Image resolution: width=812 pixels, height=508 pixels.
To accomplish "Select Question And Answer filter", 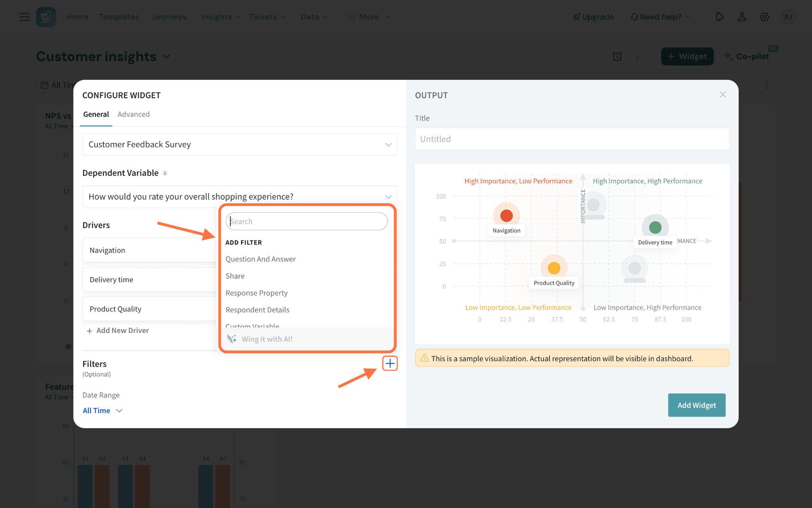I will click(x=260, y=259).
